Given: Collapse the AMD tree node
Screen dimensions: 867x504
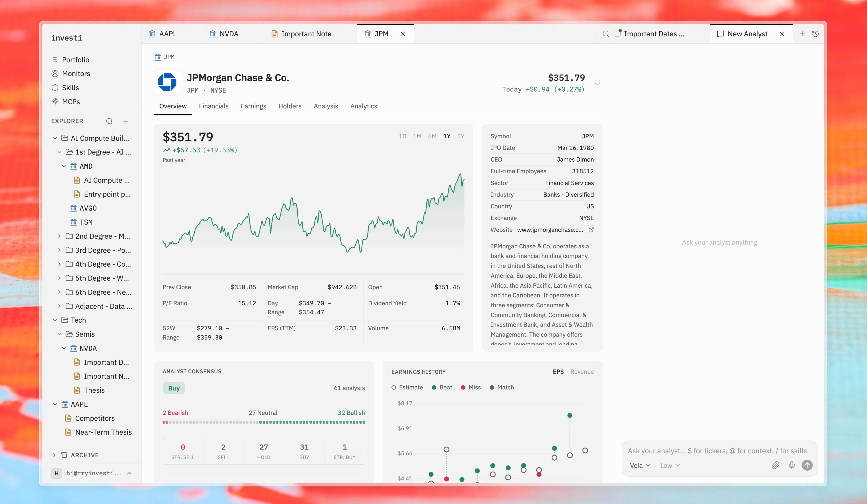Looking at the screenshot, I should tap(64, 166).
